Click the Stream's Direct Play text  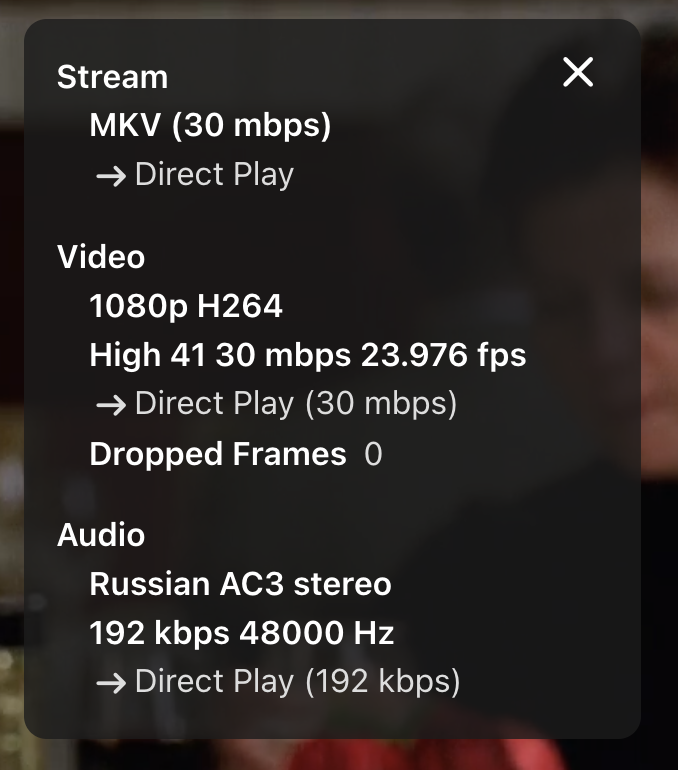pyautogui.click(x=214, y=175)
